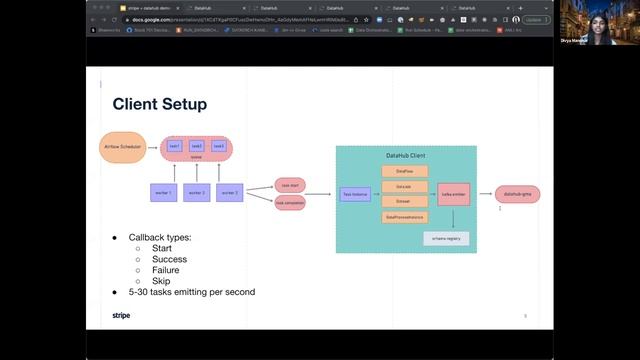Viewport: 640px width, 360px height.
Task: Select the Task listener box
Action: 355,194
